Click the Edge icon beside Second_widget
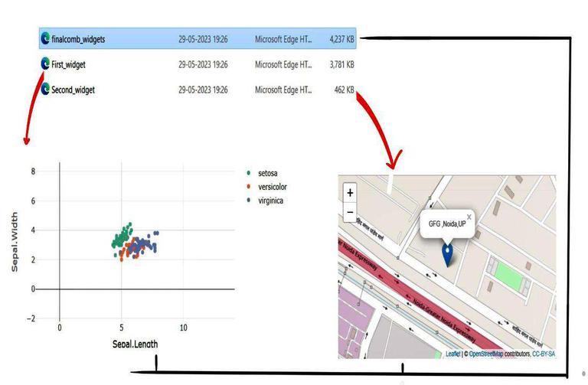 click(x=45, y=89)
